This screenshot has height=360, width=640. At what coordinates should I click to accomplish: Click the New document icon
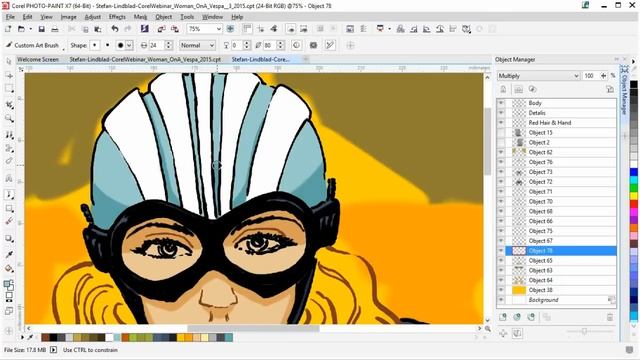8,29
